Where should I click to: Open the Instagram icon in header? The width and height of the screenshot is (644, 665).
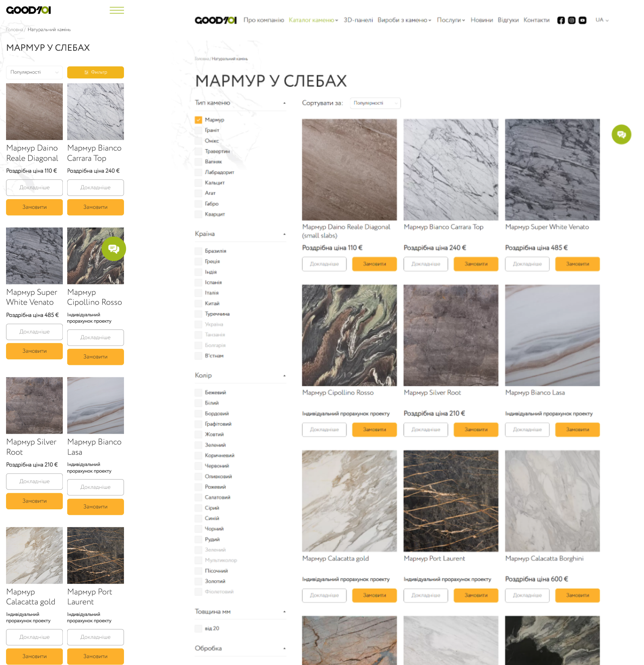(572, 20)
